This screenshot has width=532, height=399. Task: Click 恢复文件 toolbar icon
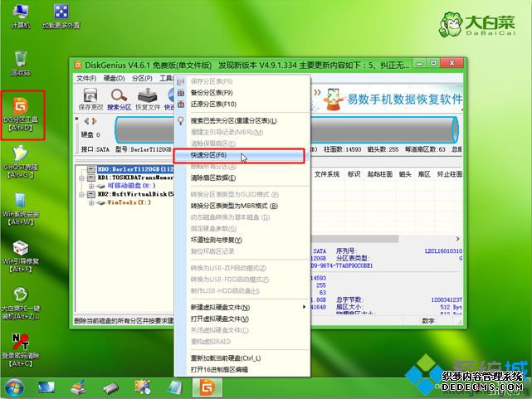point(148,99)
